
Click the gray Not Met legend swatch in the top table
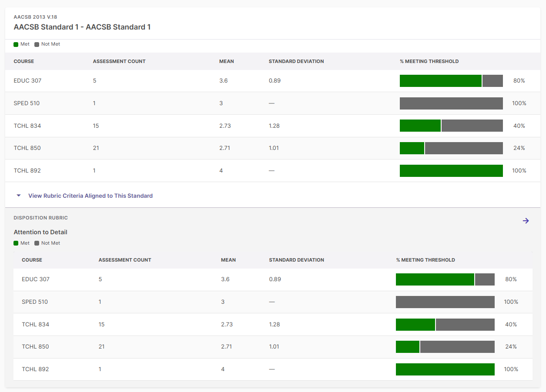pos(37,44)
